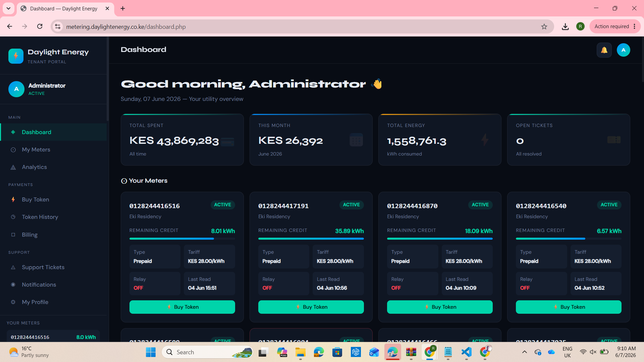Click the Billing square icon

click(x=13, y=235)
